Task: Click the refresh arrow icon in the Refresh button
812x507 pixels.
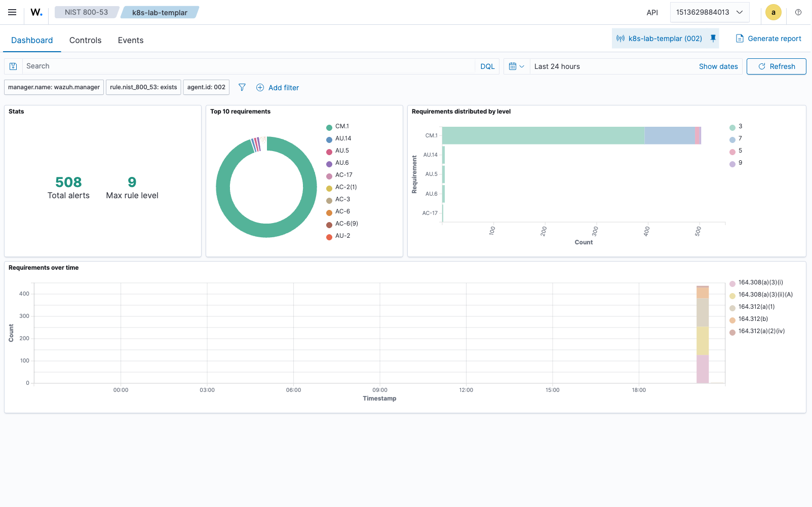Action: (762, 66)
